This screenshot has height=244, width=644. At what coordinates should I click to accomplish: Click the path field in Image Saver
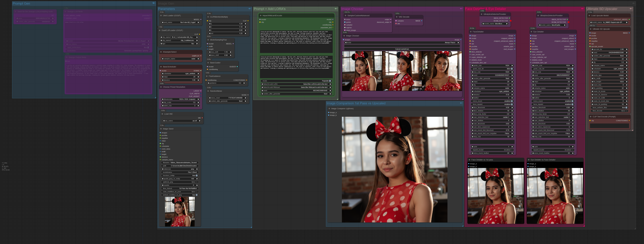pos(180,166)
